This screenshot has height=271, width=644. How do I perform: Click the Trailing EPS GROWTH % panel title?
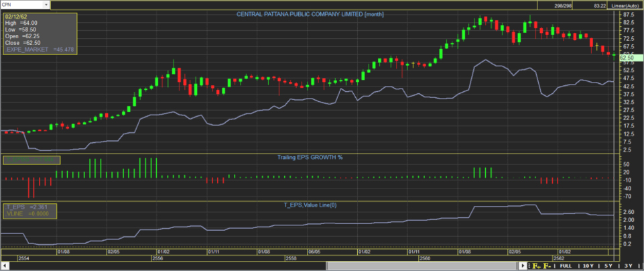pyautogui.click(x=310, y=157)
